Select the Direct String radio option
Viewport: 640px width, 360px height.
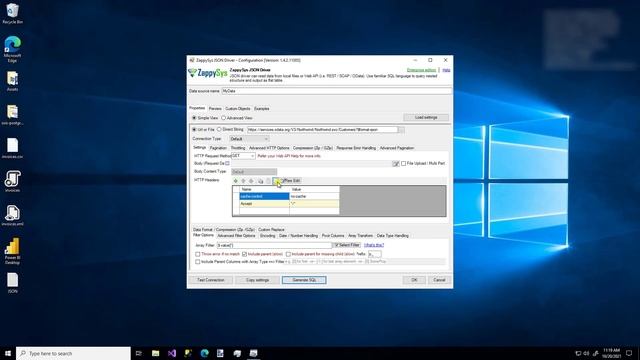pyautogui.click(x=219, y=129)
